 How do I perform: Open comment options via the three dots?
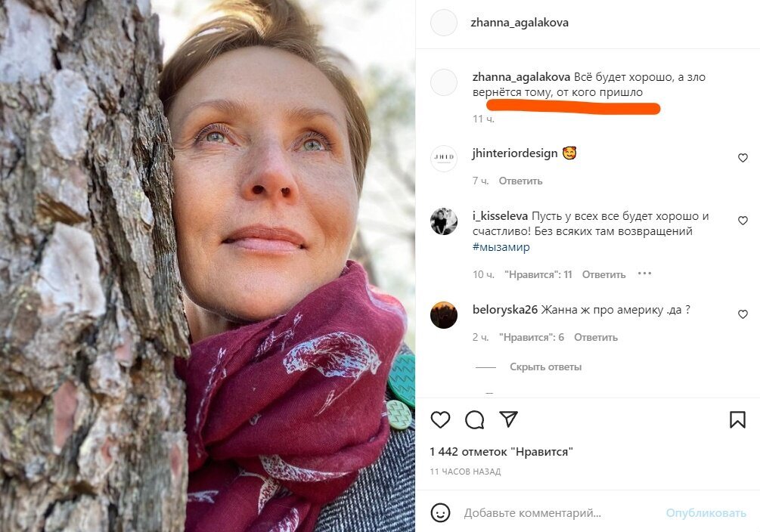[644, 274]
